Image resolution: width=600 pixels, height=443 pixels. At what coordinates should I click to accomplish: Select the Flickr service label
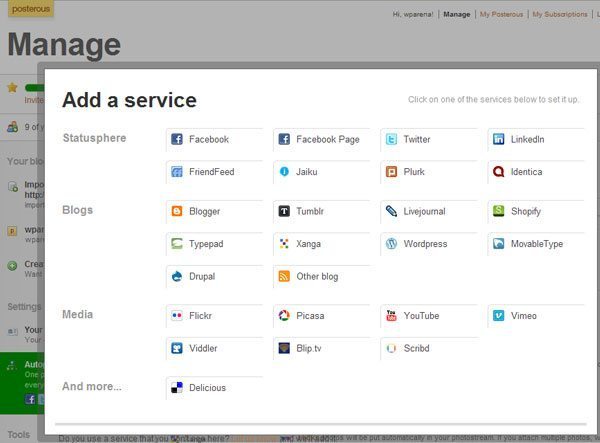coord(200,316)
